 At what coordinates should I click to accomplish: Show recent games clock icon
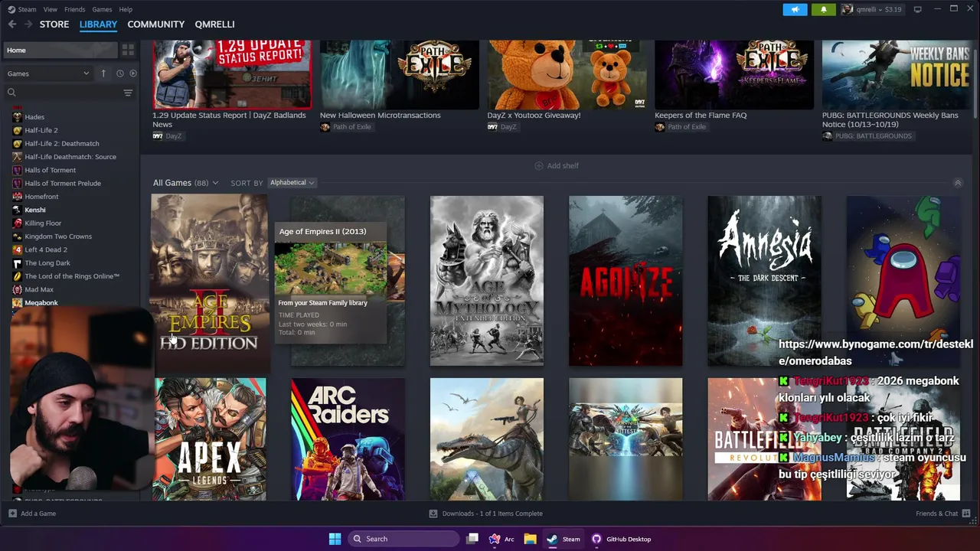point(119,73)
